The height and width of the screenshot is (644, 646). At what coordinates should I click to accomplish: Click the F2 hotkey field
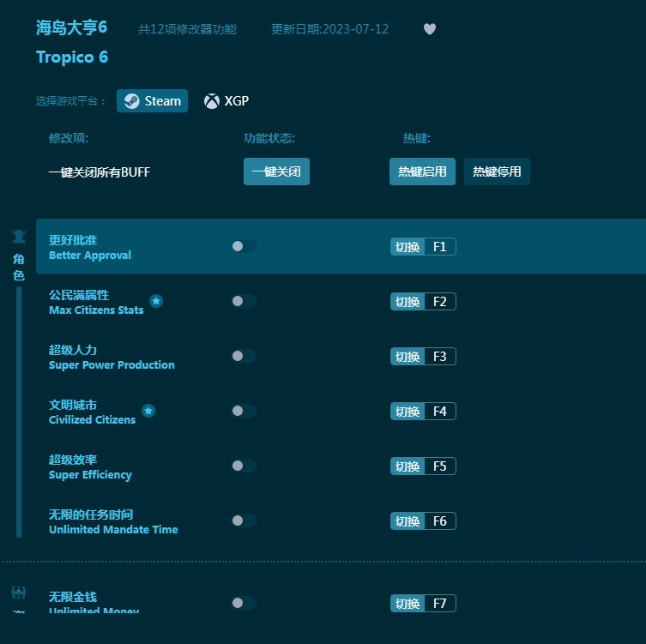[440, 301]
